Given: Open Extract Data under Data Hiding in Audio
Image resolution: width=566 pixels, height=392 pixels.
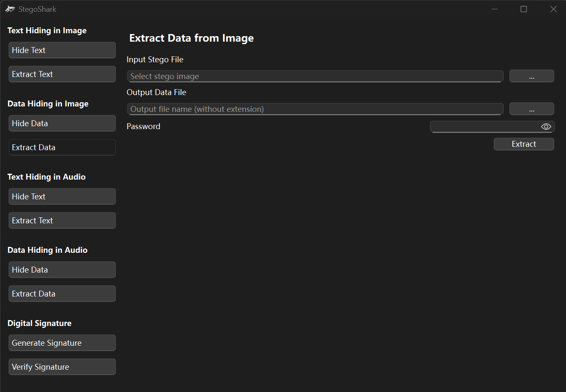Looking at the screenshot, I should point(62,294).
